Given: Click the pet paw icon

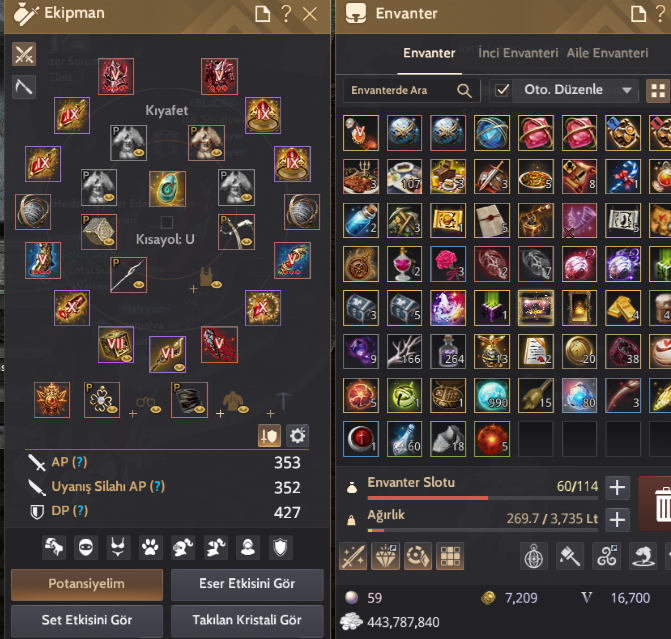Looking at the screenshot, I should [x=151, y=547].
